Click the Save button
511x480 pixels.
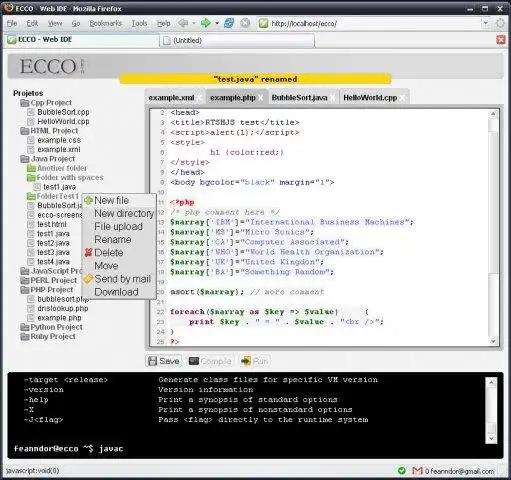[164, 361]
